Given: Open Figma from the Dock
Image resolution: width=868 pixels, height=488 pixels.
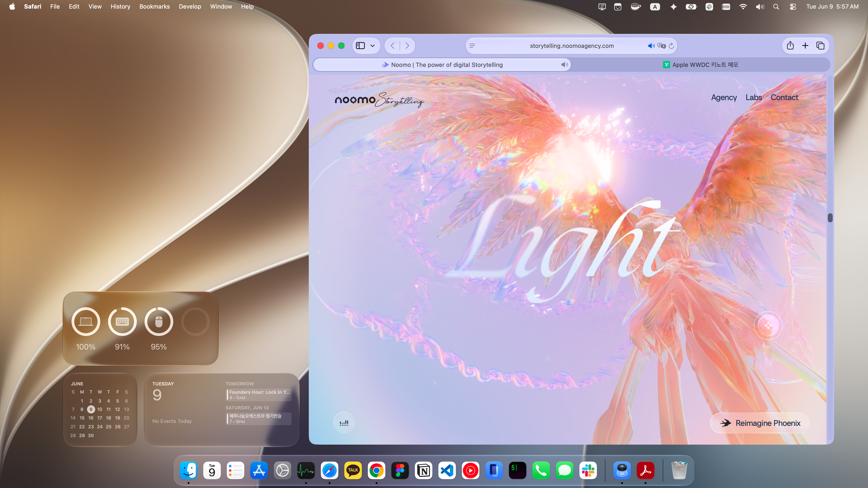Looking at the screenshot, I should [400, 470].
